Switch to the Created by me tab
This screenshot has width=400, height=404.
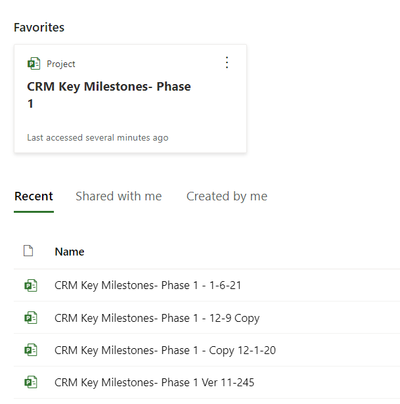(x=227, y=196)
